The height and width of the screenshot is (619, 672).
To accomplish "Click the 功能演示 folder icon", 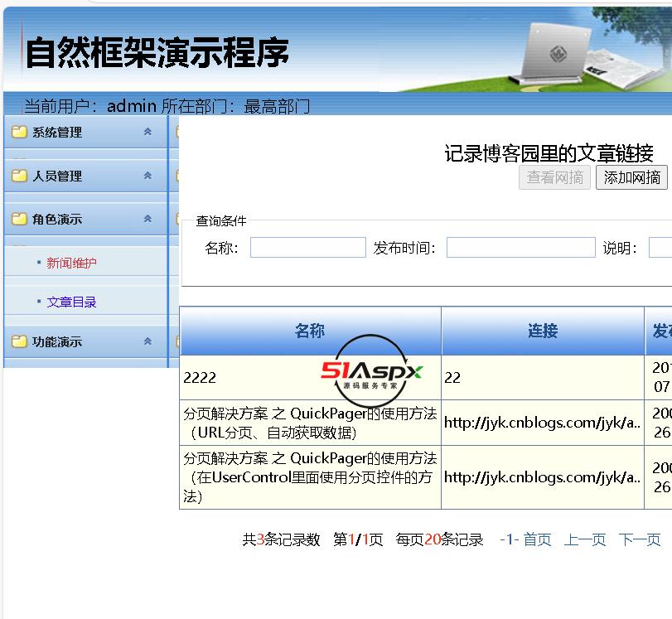I will [19, 341].
